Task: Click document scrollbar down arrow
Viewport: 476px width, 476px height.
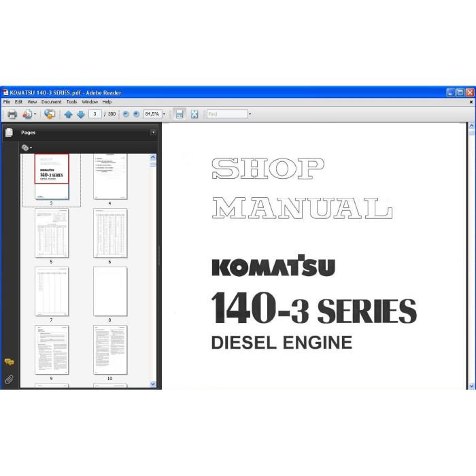Action: click(471, 386)
